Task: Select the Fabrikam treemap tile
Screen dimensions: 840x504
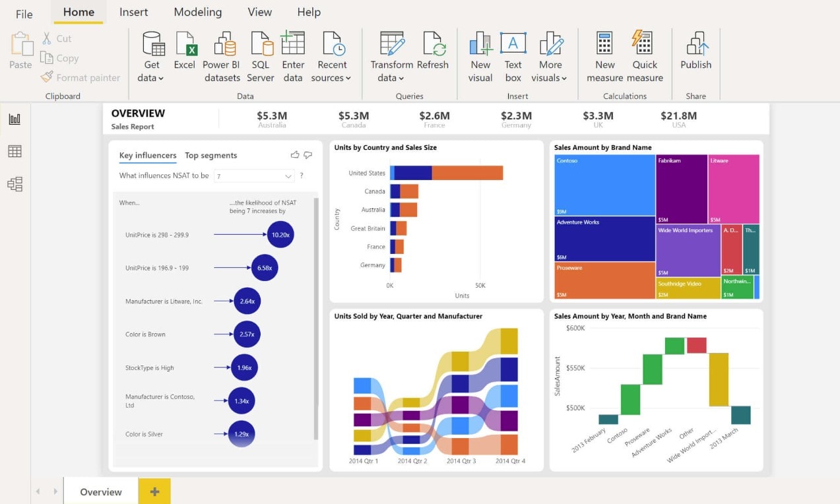Action: tap(682, 189)
